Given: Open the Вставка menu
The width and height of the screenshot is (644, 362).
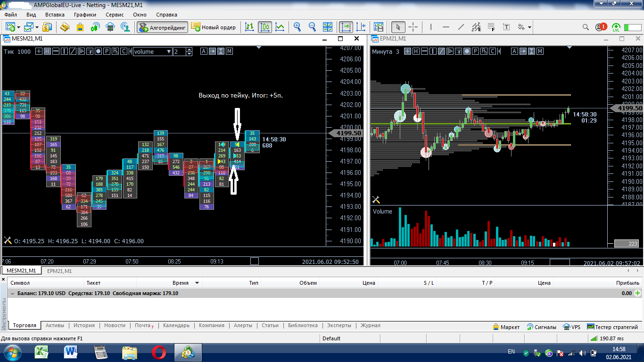Looking at the screenshot, I should 55,15.
